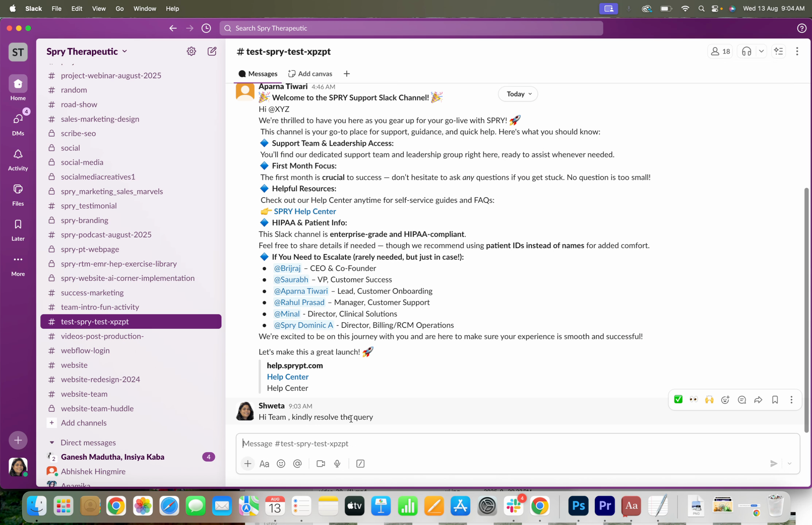
Task: Open the Window menu in menu bar
Action: point(144,8)
